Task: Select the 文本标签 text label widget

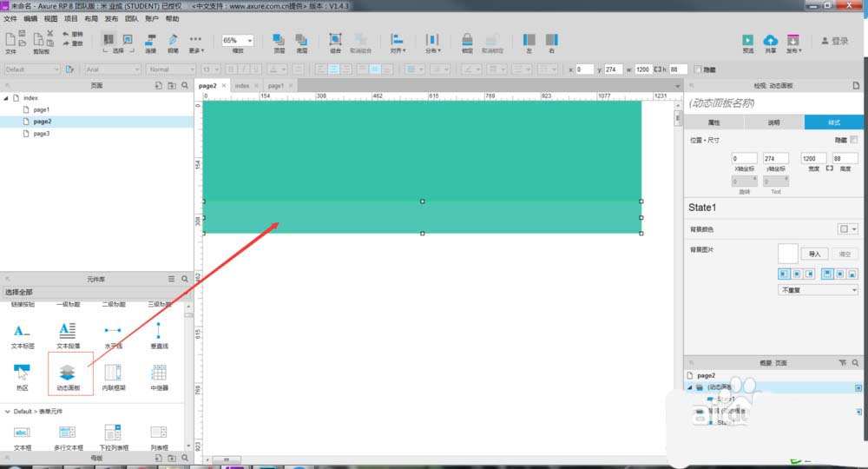Action: (23, 335)
